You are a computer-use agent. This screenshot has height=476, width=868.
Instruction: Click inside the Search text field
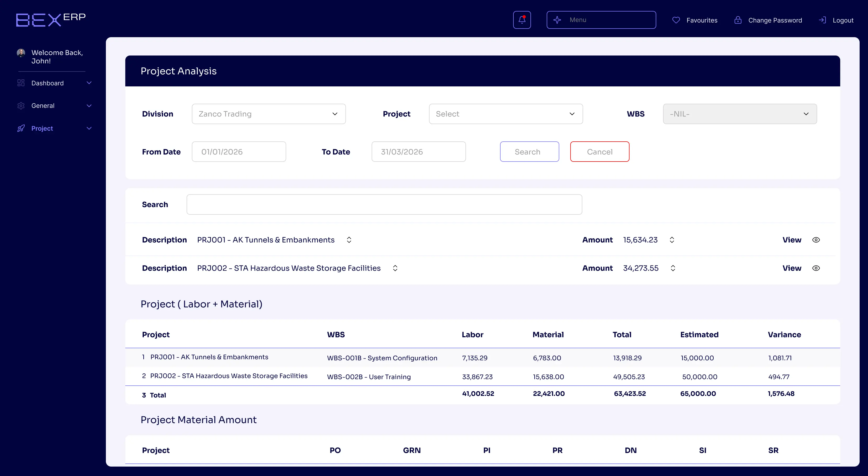pos(384,204)
